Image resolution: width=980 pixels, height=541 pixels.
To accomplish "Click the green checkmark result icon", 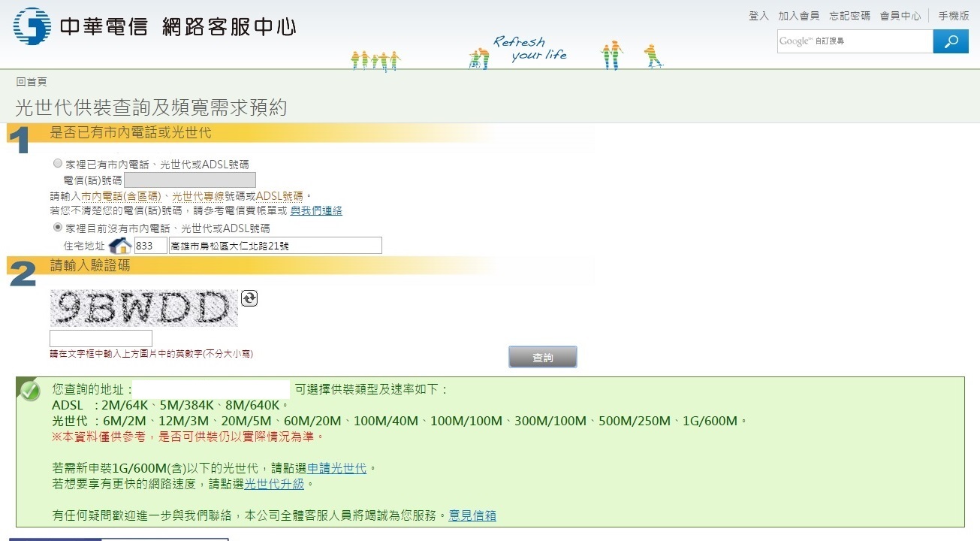I will 30,391.
